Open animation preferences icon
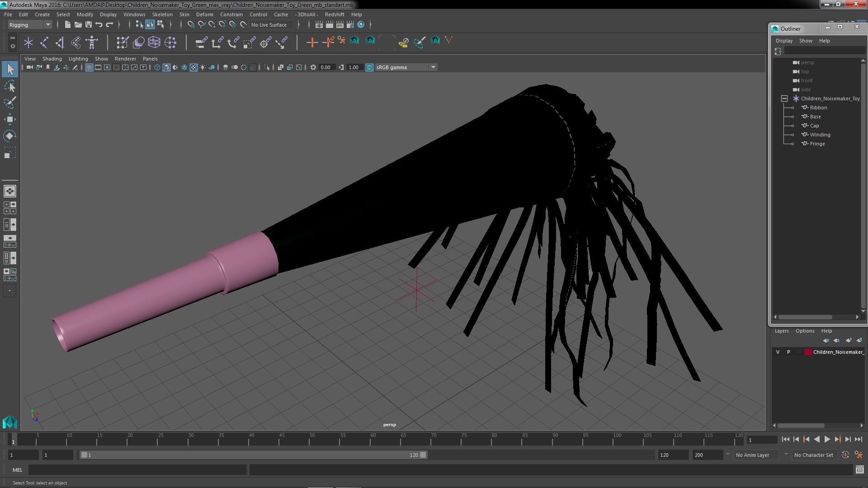Viewport: 868px width, 488px height. [859, 455]
